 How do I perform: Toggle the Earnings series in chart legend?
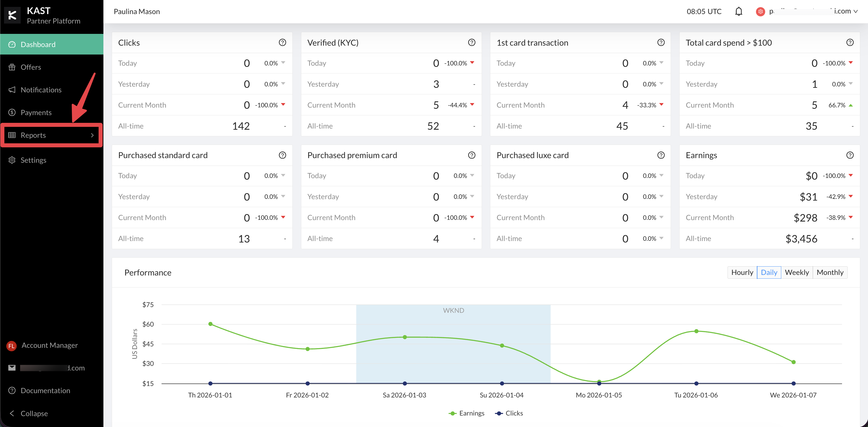[466, 413]
